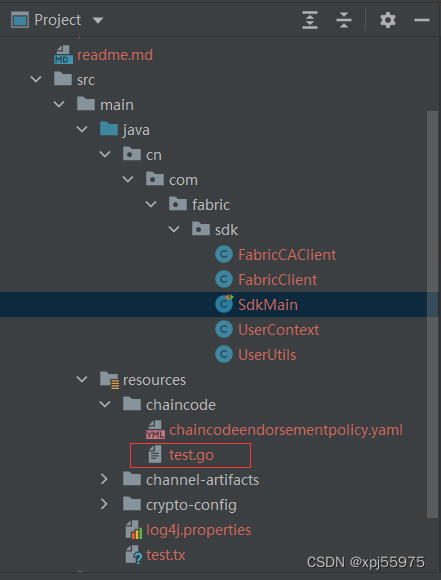Expand the channel-artifacts folder chevron
441x580 pixels.
pos(104,479)
